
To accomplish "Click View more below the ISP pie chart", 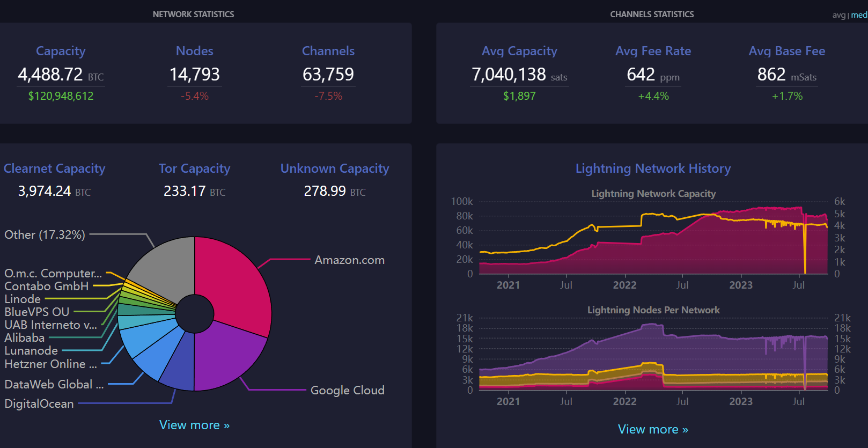I will [194, 425].
